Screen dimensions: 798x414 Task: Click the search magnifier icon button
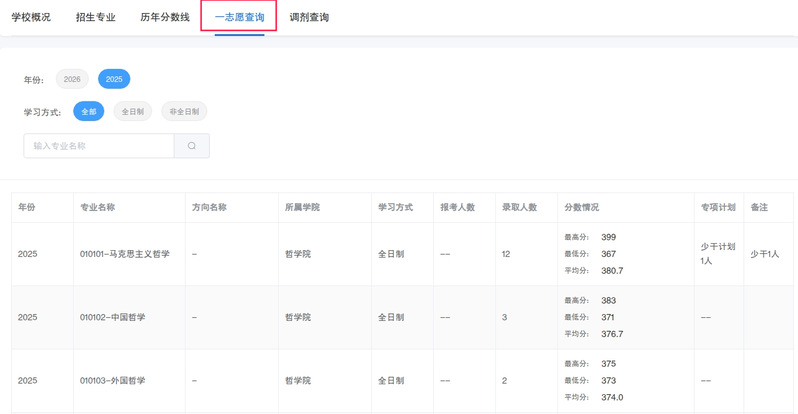pos(191,146)
